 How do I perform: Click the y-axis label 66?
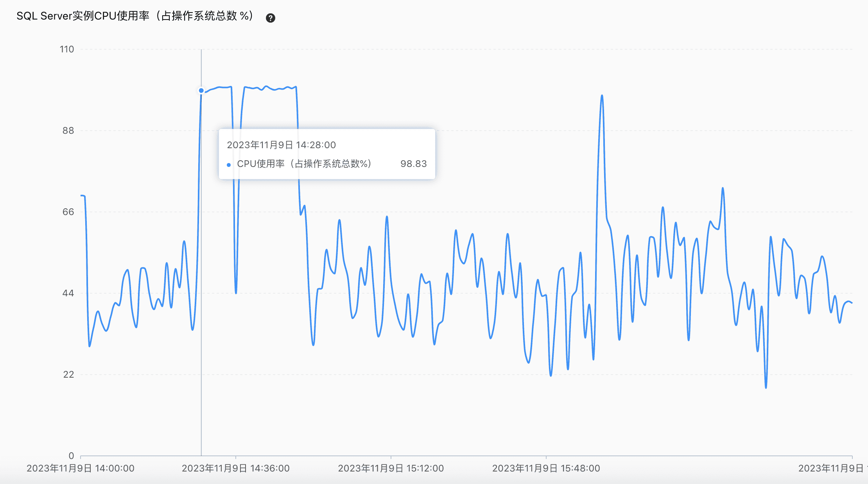68,212
